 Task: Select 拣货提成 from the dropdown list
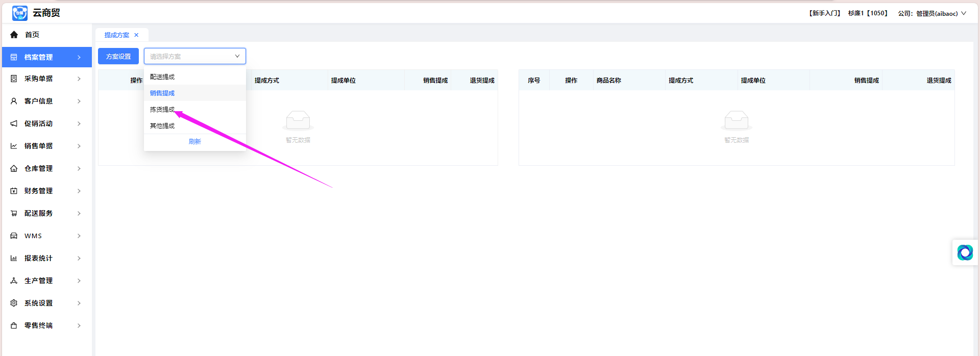click(x=195, y=110)
